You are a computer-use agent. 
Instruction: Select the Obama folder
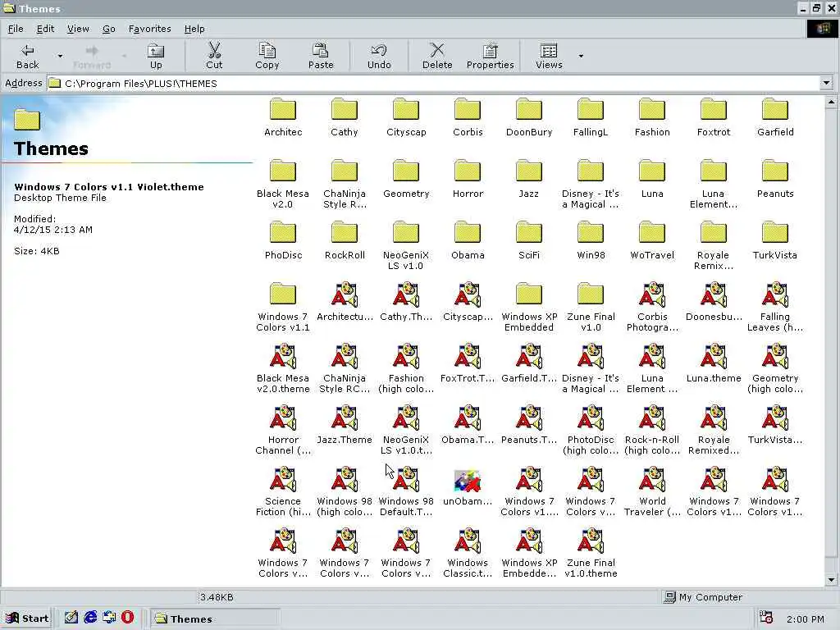[468, 241]
